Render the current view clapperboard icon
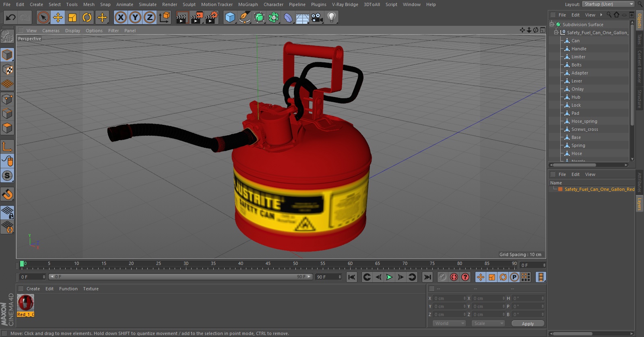The height and width of the screenshot is (337, 644). [182, 17]
